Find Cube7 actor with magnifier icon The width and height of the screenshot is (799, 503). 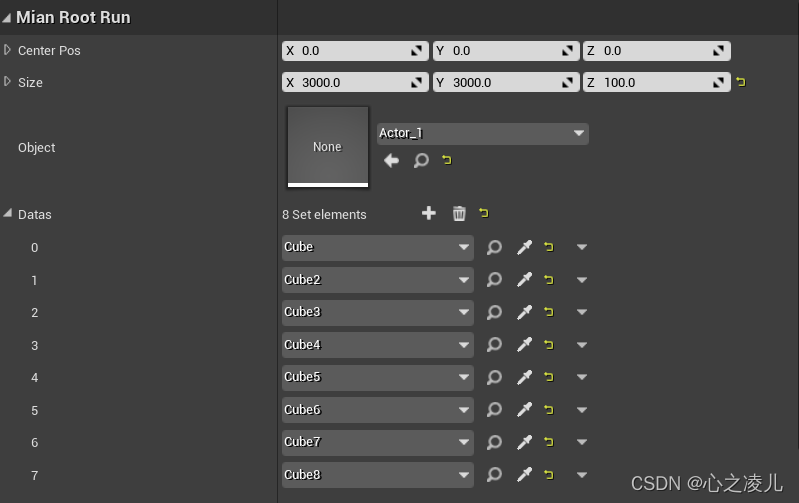click(494, 442)
